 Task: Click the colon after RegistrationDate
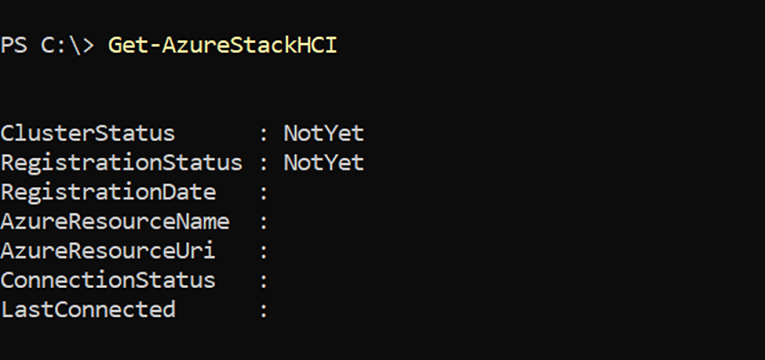pos(264,193)
